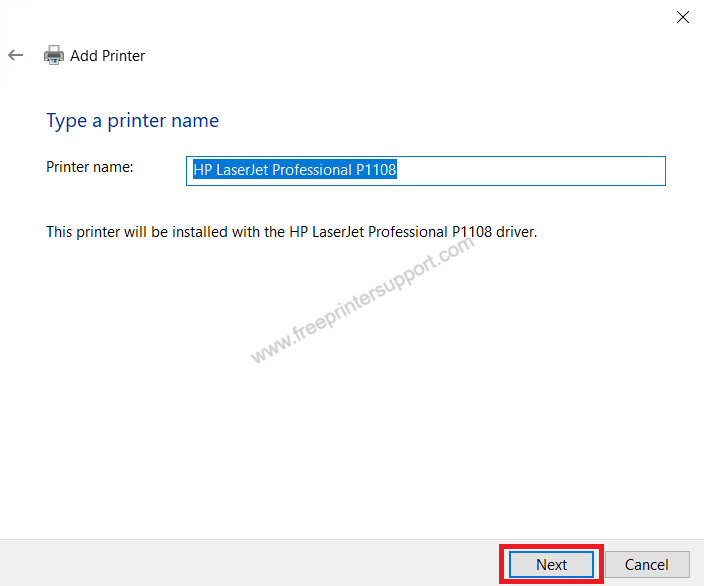Click the word 'driver' in the description
Screen dimensions: 704x586
[x=514, y=231]
